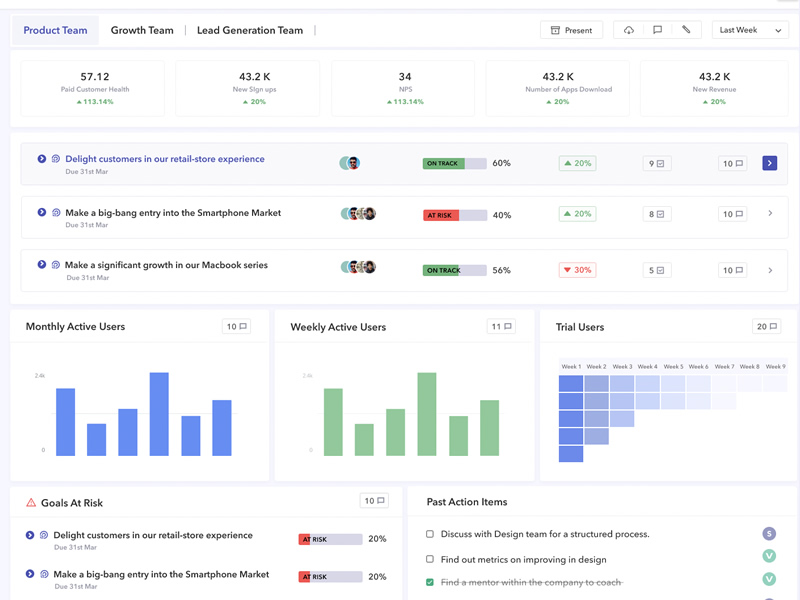
Task: Open the Last Week date range dropdown
Action: [x=751, y=30]
